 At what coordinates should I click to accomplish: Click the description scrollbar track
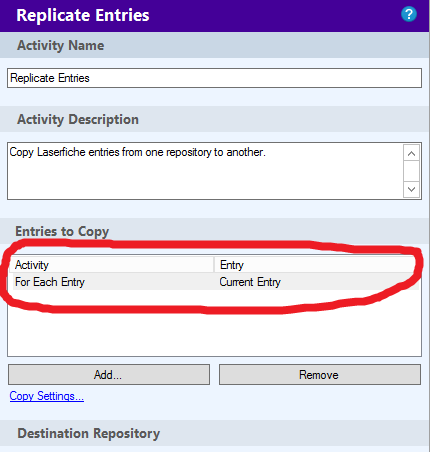pyautogui.click(x=411, y=171)
